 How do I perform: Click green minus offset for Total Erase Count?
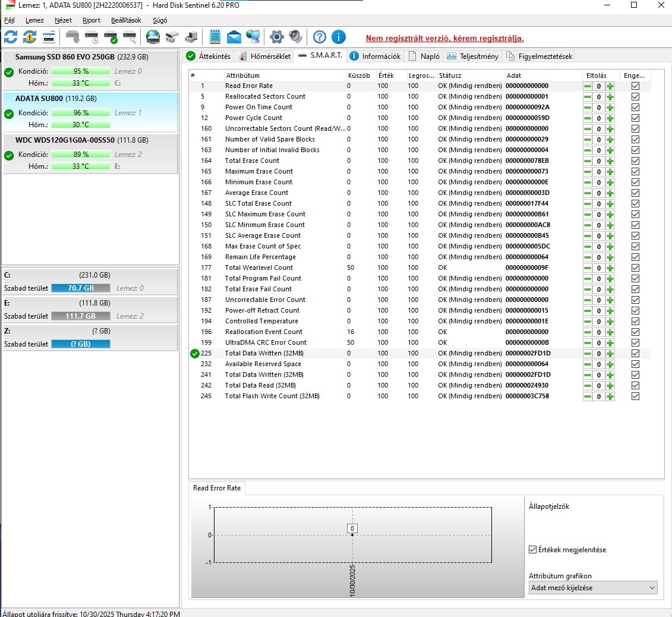[x=588, y=161]
